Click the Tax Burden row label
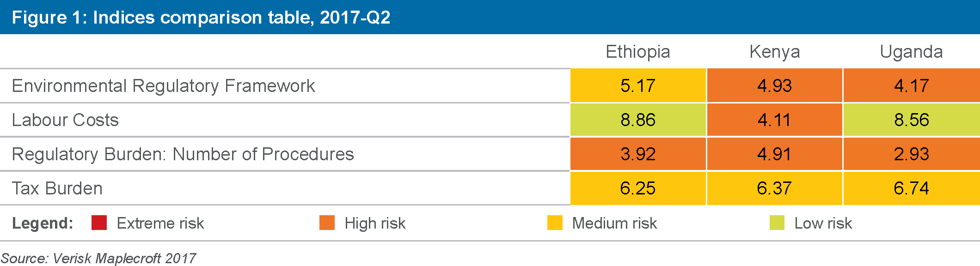Screen dimensions: 980x266 click(57, 188)
